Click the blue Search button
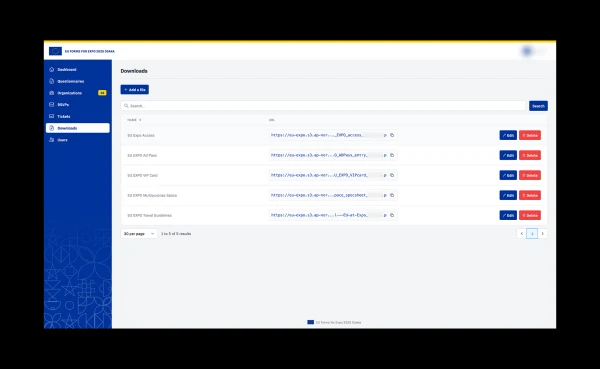The height and width of the screenshot is (369, 600). (x=538, y=106)
